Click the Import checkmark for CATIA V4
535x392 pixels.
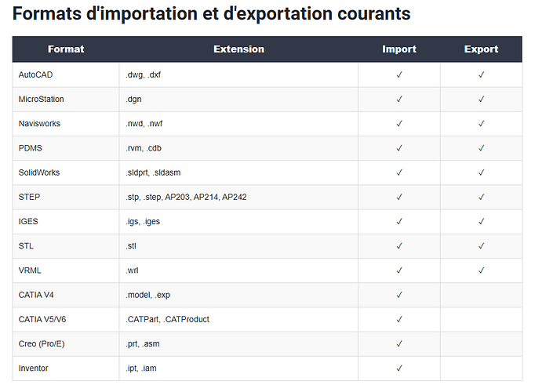pos(399,295)
